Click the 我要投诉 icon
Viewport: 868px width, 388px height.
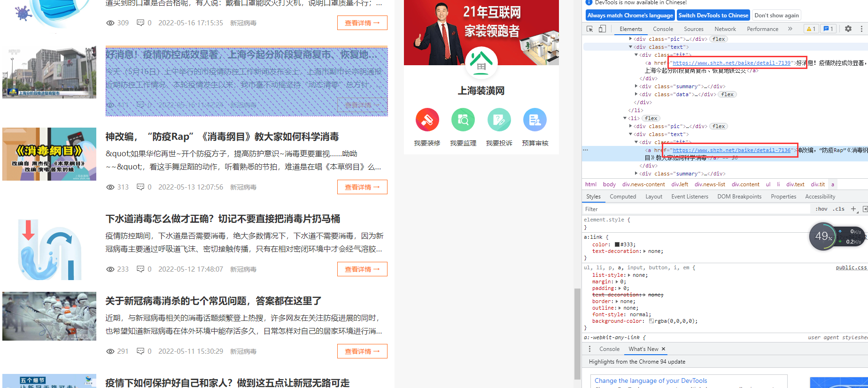pos(499,120)
